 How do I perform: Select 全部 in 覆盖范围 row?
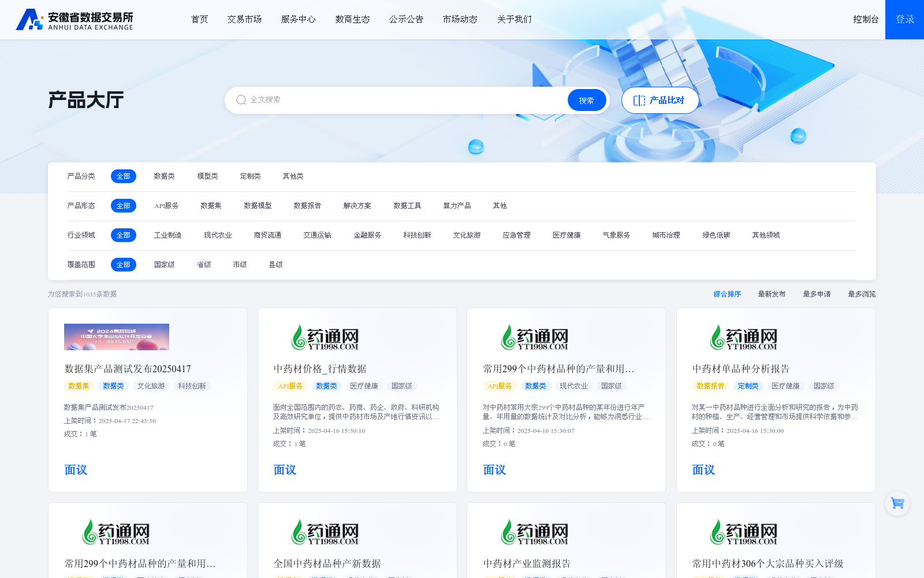[124, 265]
